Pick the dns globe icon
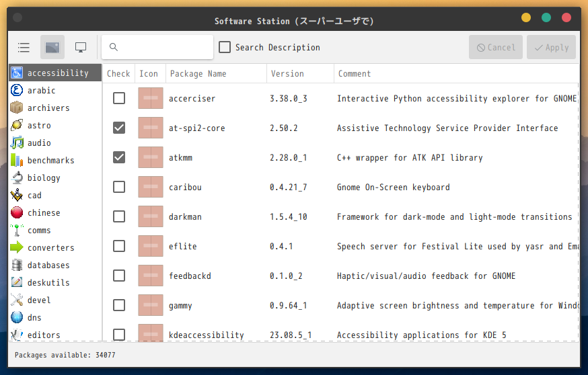Screen dimensions: 588x375 [x=17, y=317]
